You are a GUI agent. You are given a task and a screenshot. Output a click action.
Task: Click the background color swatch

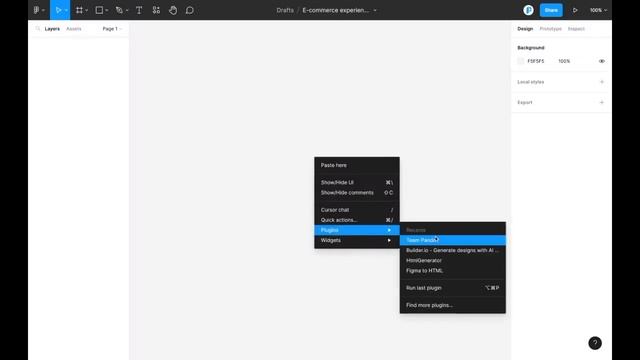tap(520, 61)
